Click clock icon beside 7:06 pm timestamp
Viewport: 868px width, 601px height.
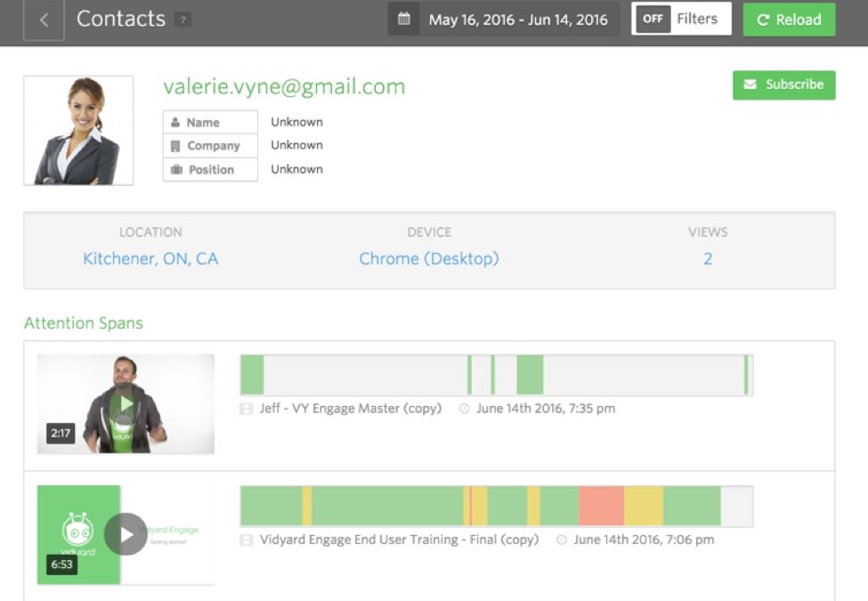[562, 540]
